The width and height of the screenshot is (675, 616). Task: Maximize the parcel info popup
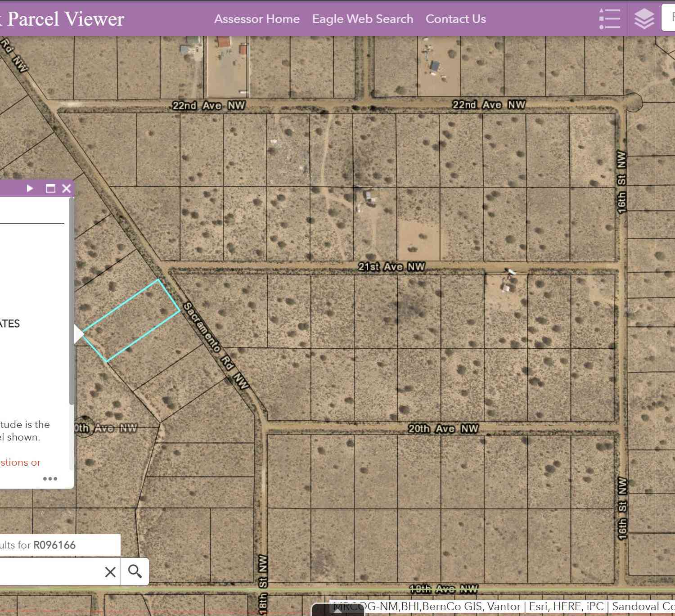50,188
